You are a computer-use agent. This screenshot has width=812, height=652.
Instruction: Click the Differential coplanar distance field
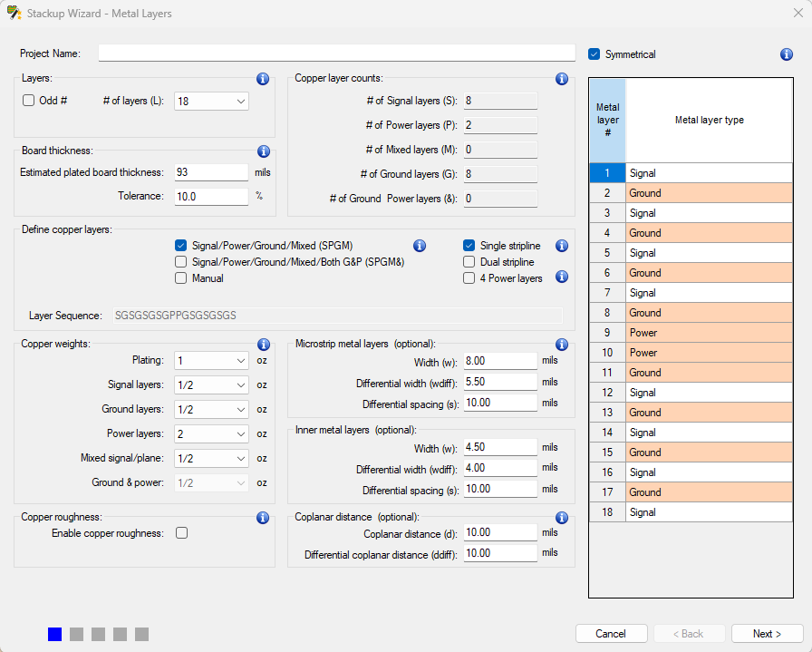click(x=500, y=553)
